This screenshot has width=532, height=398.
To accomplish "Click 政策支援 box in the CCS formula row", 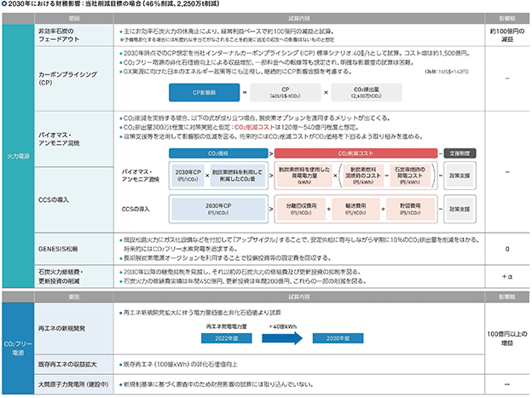I will 460,209.
